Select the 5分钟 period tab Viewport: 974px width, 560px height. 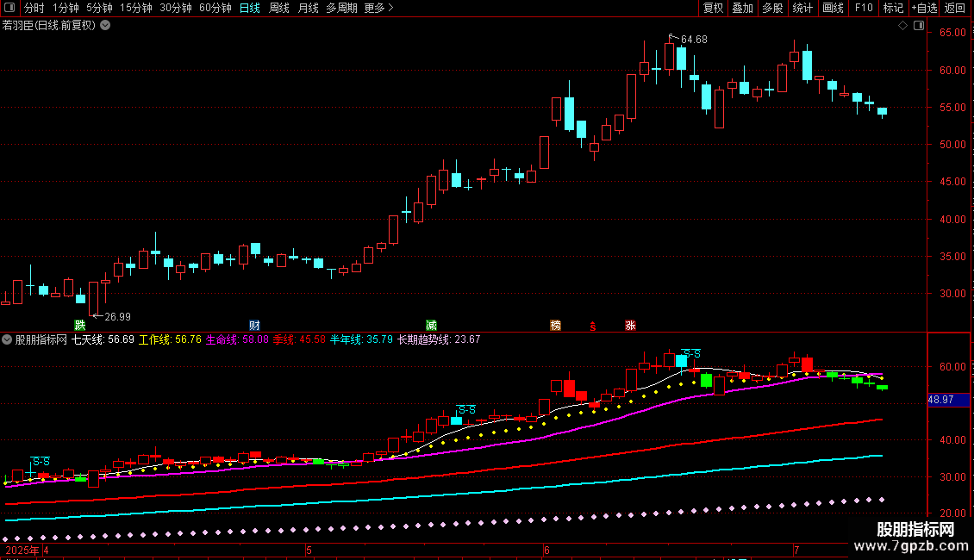click(x=99, y=8)
